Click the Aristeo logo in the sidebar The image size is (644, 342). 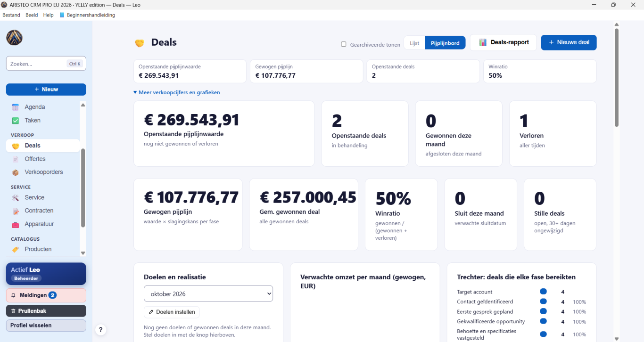click(x=15, y=38)
